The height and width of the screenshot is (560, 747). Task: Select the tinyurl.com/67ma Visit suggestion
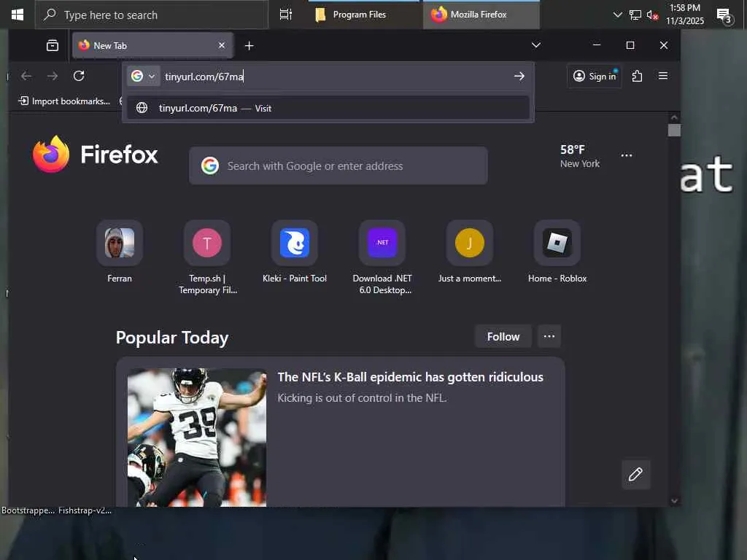point(328,108)
